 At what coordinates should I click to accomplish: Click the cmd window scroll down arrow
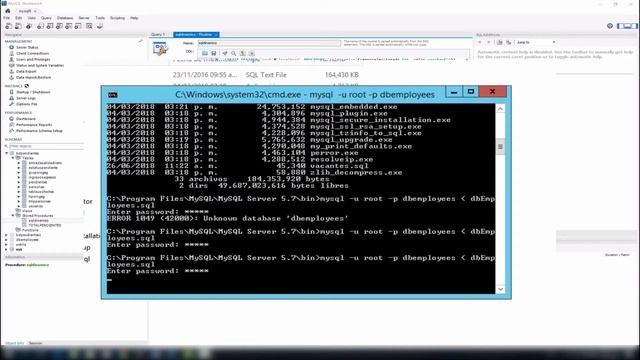[500, 289]
